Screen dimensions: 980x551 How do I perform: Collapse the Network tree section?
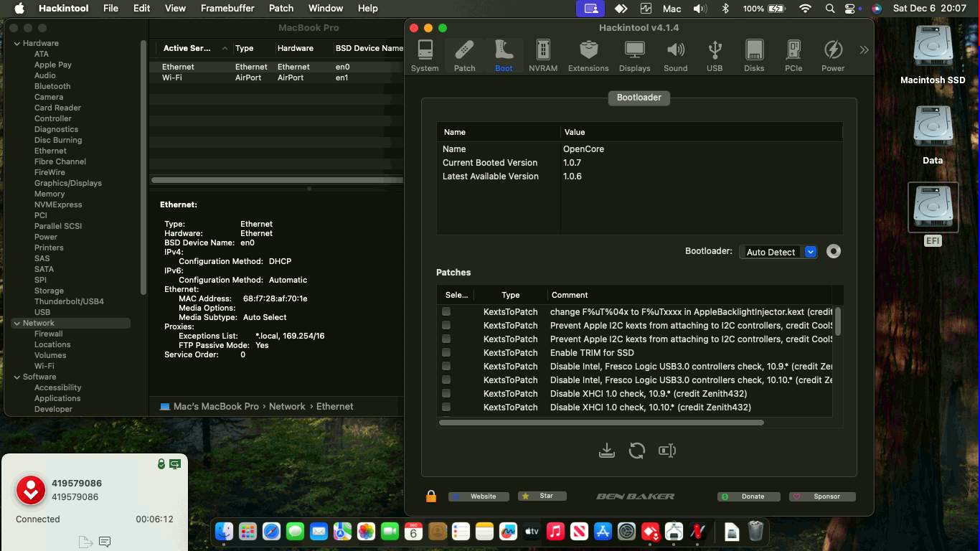[x=17, y=323]
